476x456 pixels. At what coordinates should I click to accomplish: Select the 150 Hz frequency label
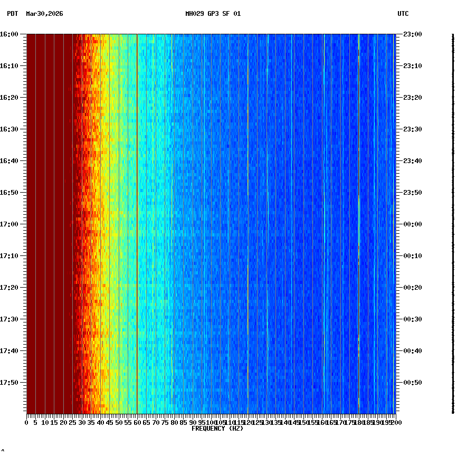(303, 422)
